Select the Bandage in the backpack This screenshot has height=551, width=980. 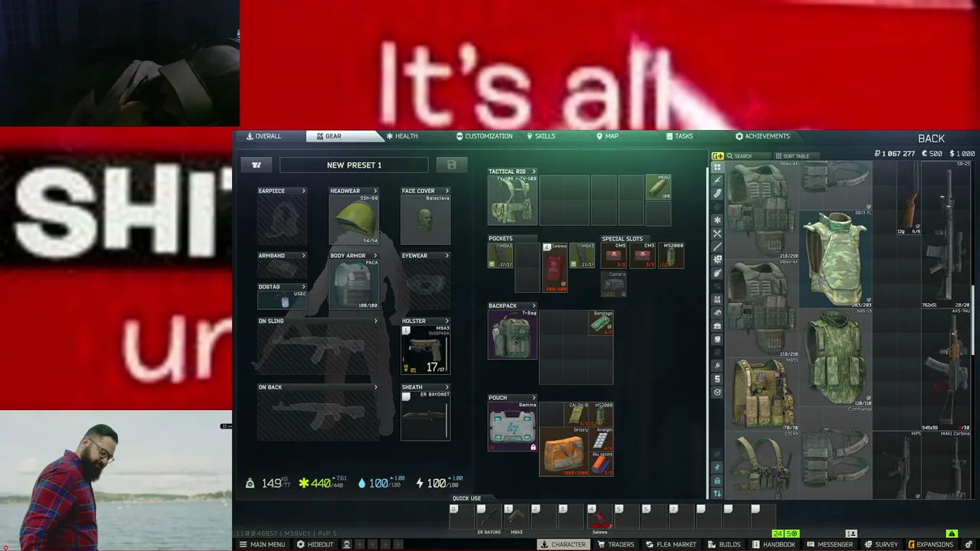601,322
